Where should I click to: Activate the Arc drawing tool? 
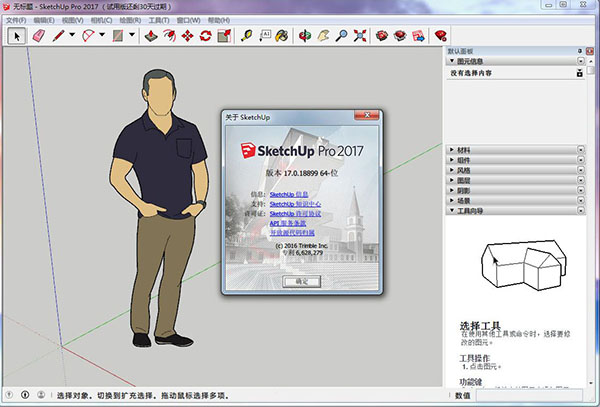point(88,36)
